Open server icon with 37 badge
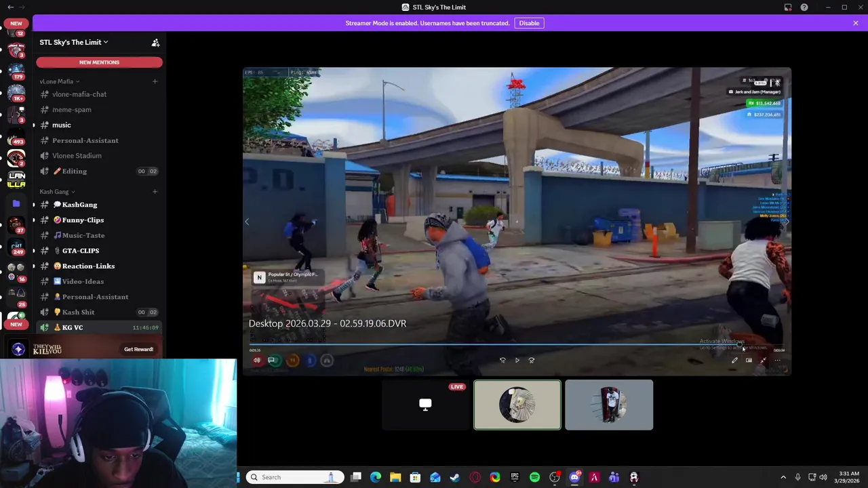Screen dimensions: 868x488 [x=16, y=224]
